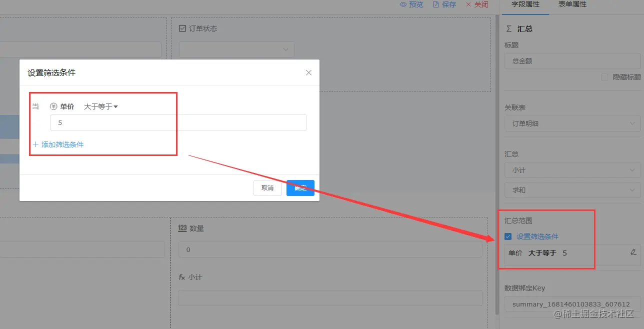The image size is (644, 329).
Task: Click the 数量 input field showing 0
Action: tap(330, 249)
